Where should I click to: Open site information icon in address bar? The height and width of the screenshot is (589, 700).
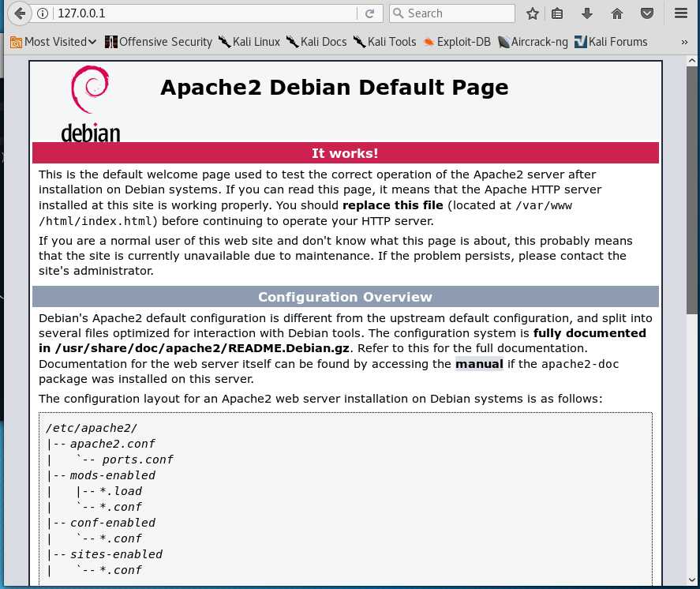coord(43,13)
